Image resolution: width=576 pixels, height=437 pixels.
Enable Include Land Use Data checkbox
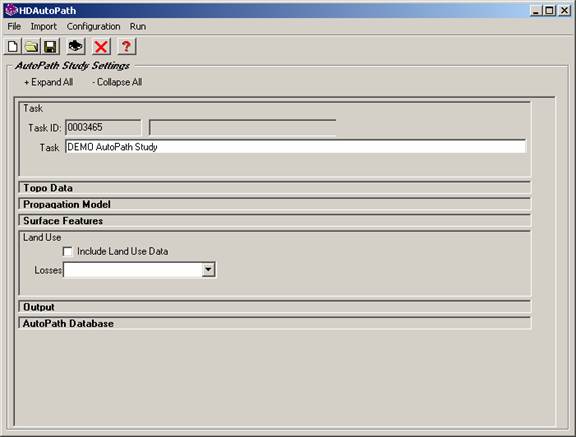[68, 252]
